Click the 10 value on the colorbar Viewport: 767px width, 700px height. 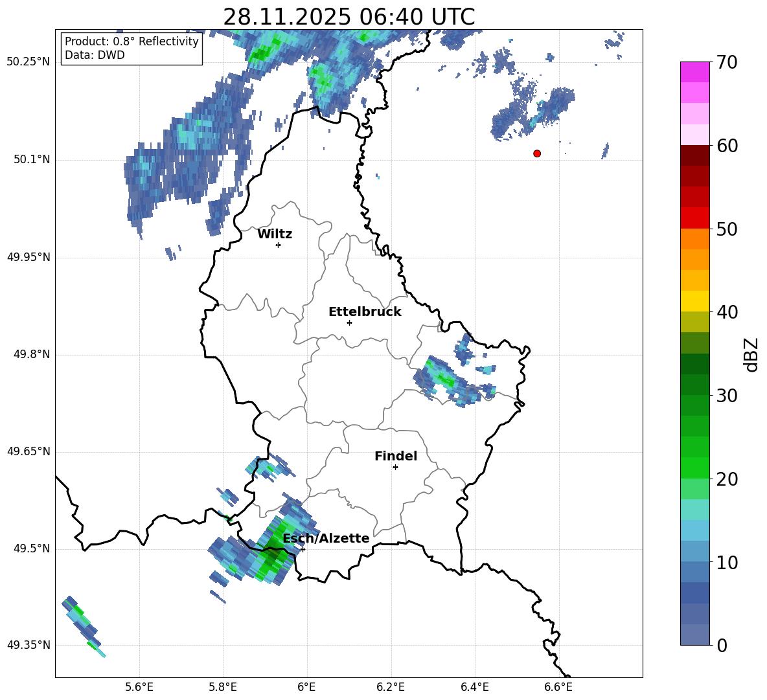[x=727, y=563]
